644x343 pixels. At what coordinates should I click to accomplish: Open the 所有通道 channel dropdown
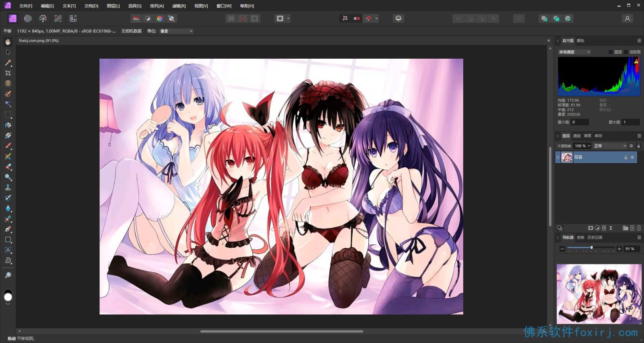[574, 52]
